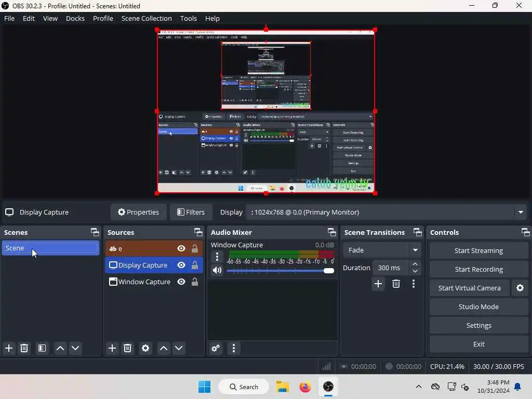The width and height of the screenshot is (532, 399).
Task: Float the Controls dock icon
Action: coord(526,232)
